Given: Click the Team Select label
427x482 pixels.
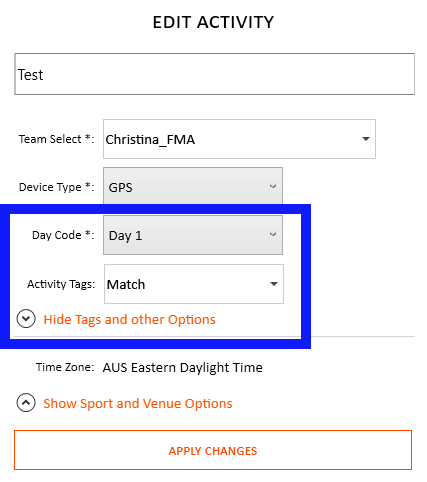Looking at the screenshot, I should pos(56,139).
